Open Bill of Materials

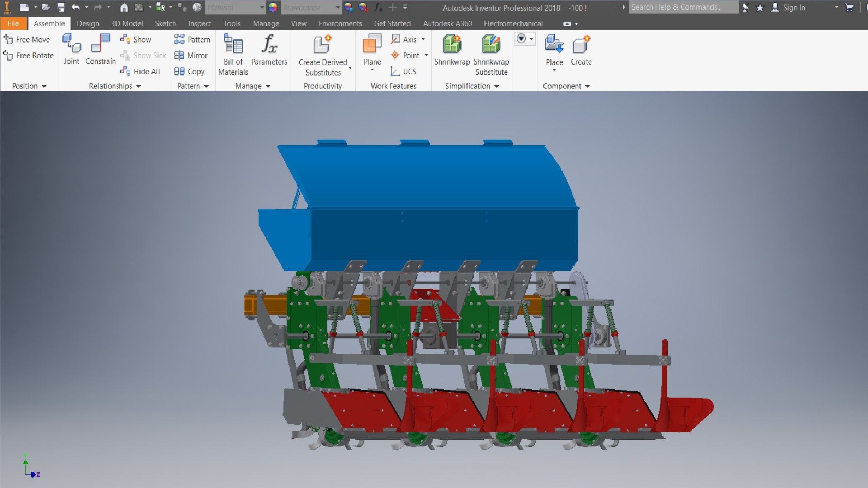[x=233, y=55]
